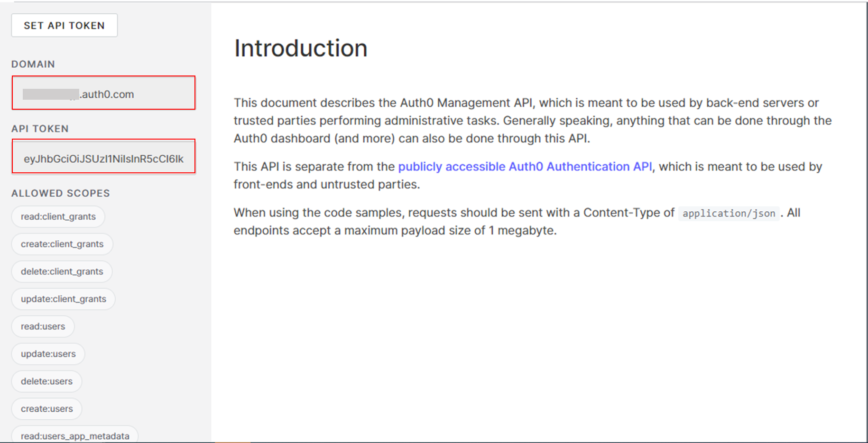Select the create:client_grants scope chip
868x443 pixels.
pos(62,244)
